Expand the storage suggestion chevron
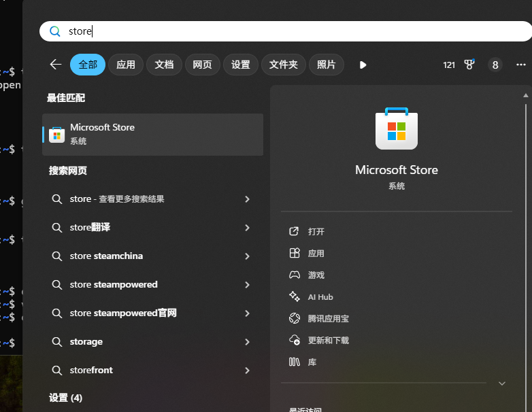This screenshot has width=532, height=412. pyautogui.click(x=248, y=342)
